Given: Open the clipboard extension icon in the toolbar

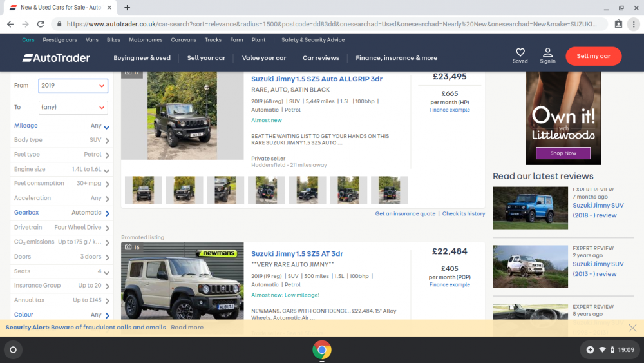Looking at the screenshot, I should 618,25.
